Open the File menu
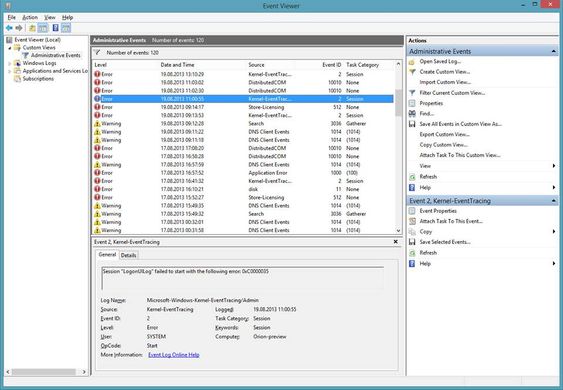The image size is (563, 390). point(11,17)
